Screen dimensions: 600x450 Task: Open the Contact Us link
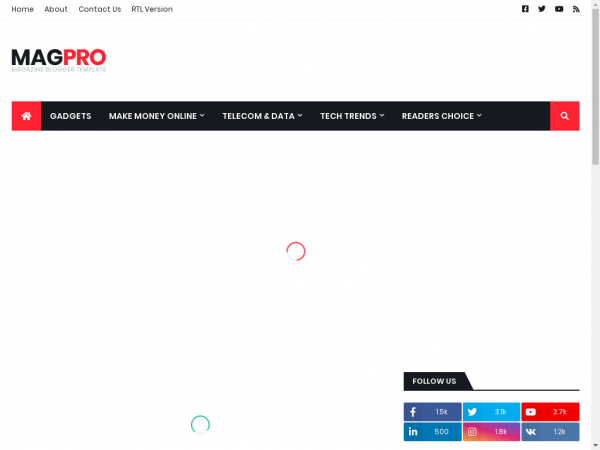(100, 9)
